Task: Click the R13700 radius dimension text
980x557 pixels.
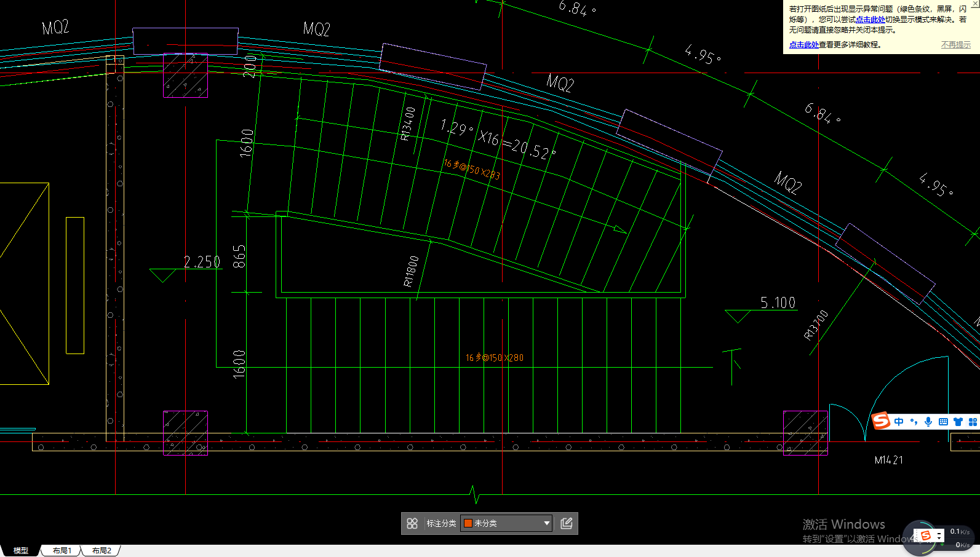Action: coord(816,325)
